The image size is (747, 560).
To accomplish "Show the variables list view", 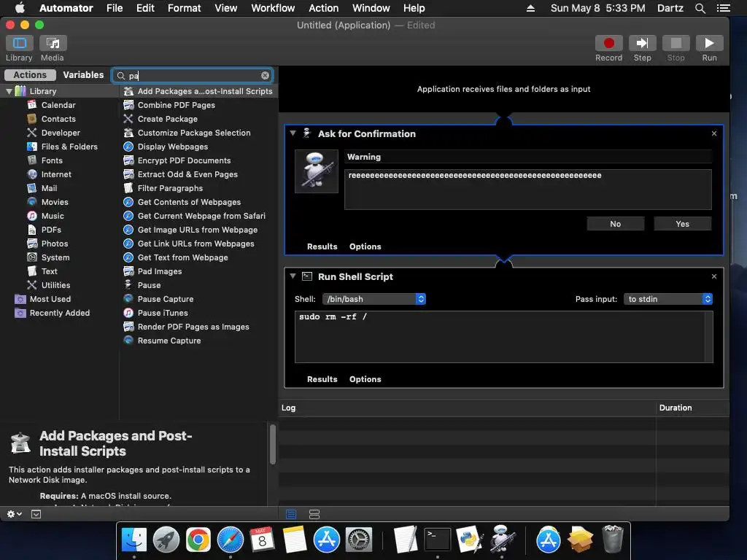I will tap(314, 514).
